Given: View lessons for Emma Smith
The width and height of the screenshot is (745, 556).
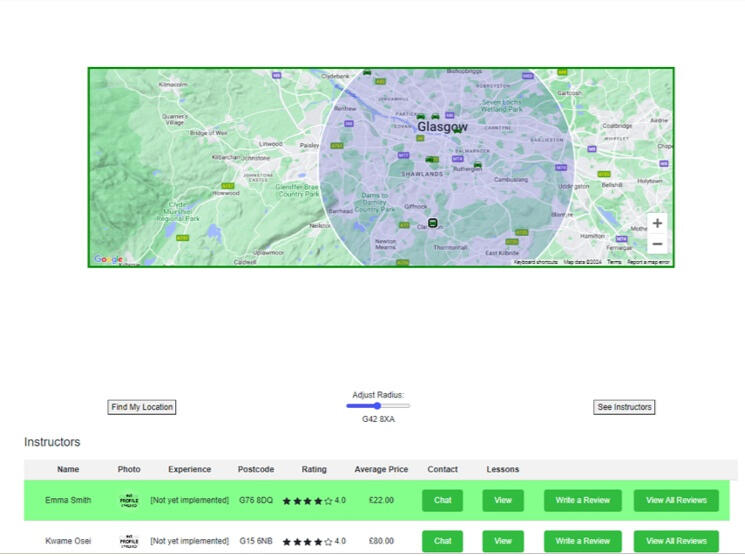Looking at the screenshot, I should point(503,500).
